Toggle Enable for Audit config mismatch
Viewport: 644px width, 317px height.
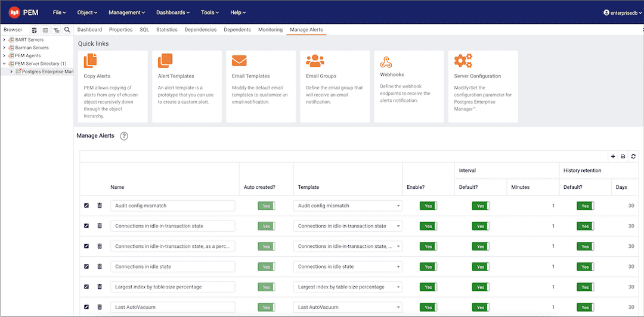point(428,206)
